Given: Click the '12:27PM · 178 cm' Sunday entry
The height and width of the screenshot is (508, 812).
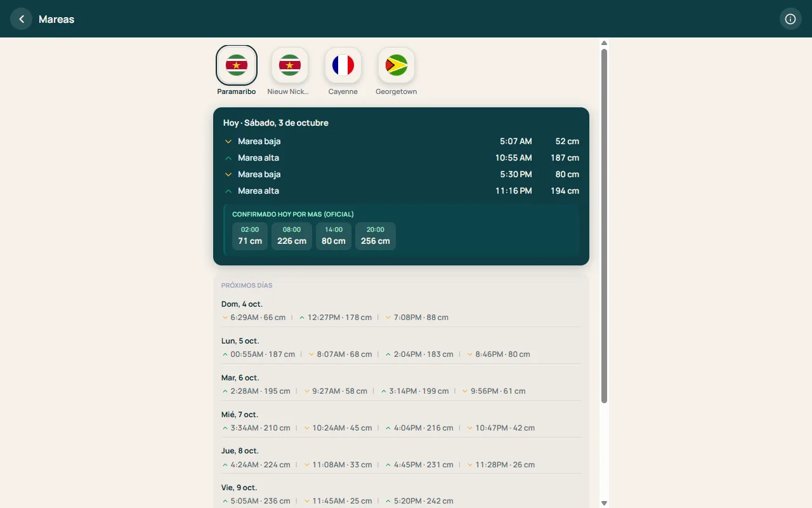Looking at the screenshot, I should tap(335, 317).
